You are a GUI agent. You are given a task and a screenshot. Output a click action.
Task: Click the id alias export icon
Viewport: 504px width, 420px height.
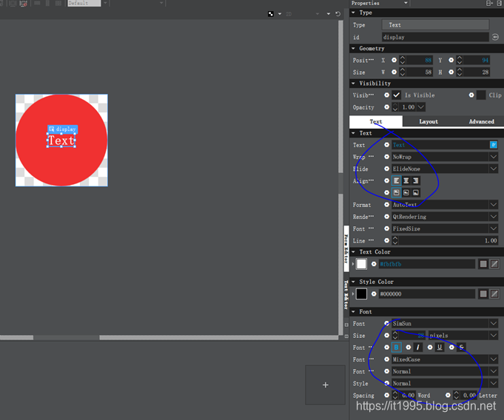[x=495, y=37]
